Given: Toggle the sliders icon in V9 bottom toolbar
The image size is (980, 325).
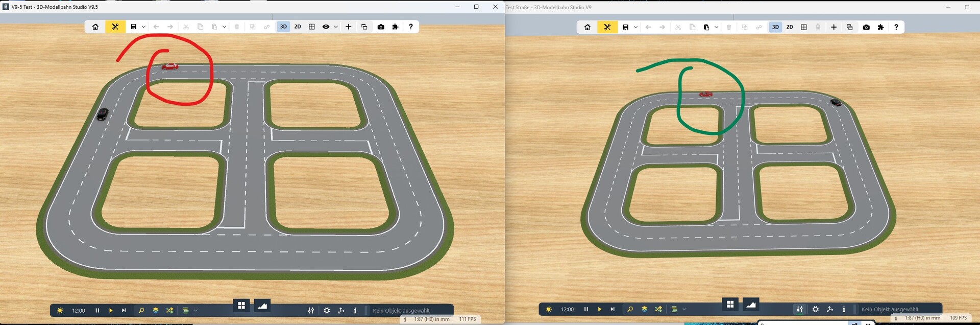Looking at the screenshot, I should pos(800,309).
